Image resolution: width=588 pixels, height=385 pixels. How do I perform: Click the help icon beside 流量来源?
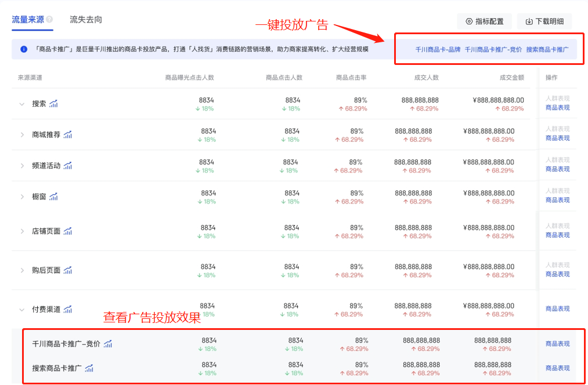[x=49, y=20]
